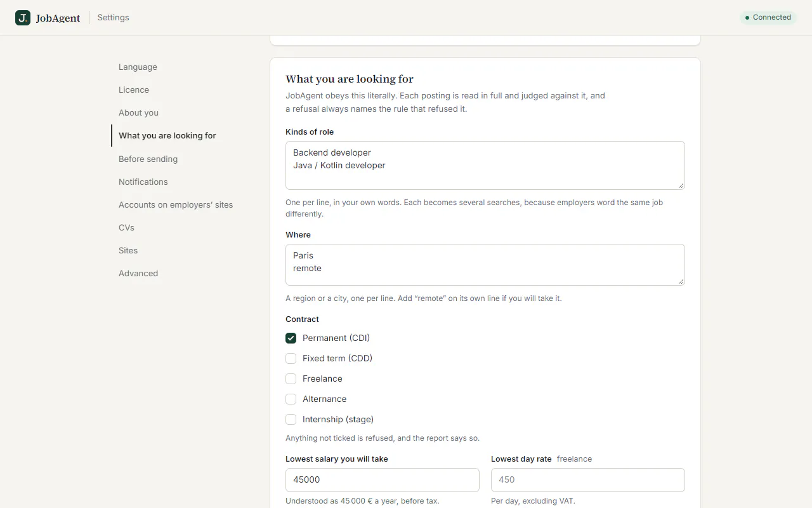Click the 'Contract' label
The width and height of the screenshot is (812, 508).
tap(302, 319)
